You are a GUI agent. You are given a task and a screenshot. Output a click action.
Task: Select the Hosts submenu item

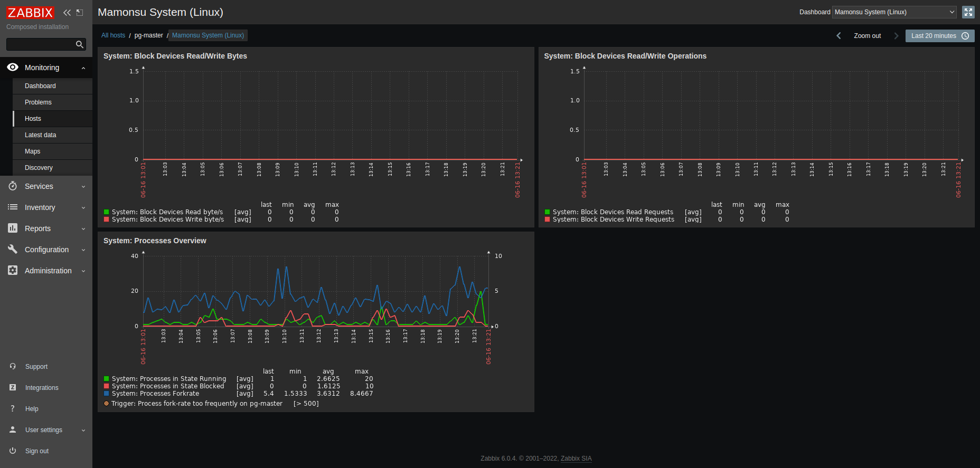pyautogui.click(x=52, y=119)
